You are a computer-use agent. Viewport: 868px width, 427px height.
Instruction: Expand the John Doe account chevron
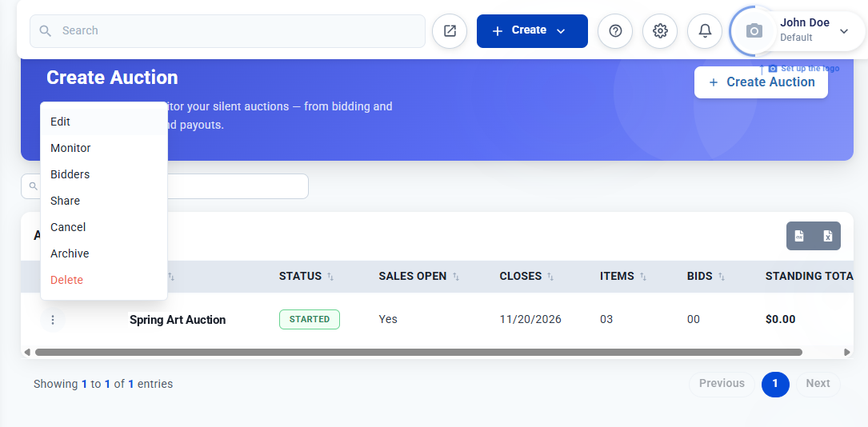844,31
